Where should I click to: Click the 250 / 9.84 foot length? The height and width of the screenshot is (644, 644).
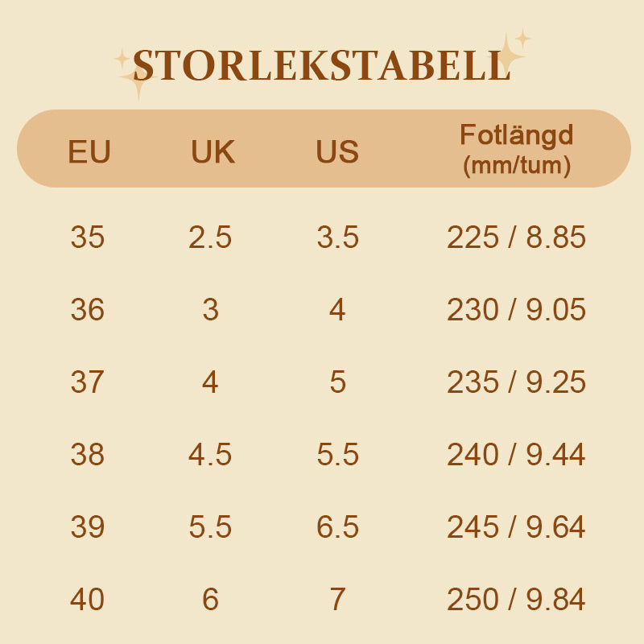tap(516, 600)
